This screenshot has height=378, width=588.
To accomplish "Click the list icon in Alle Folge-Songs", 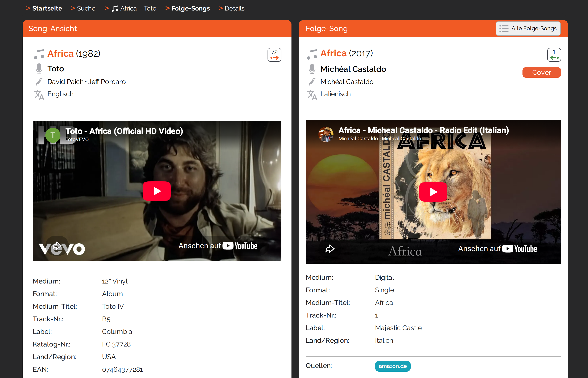I will pos(504,29).
